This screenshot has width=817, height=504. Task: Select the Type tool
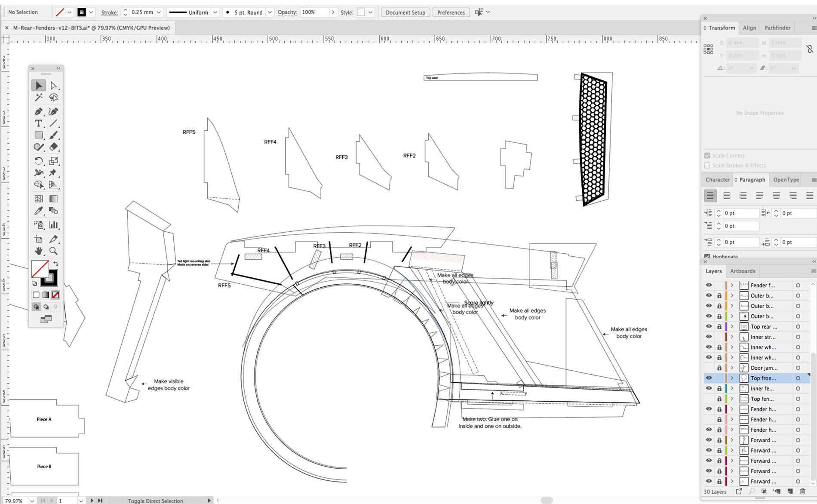pos(38,123)
